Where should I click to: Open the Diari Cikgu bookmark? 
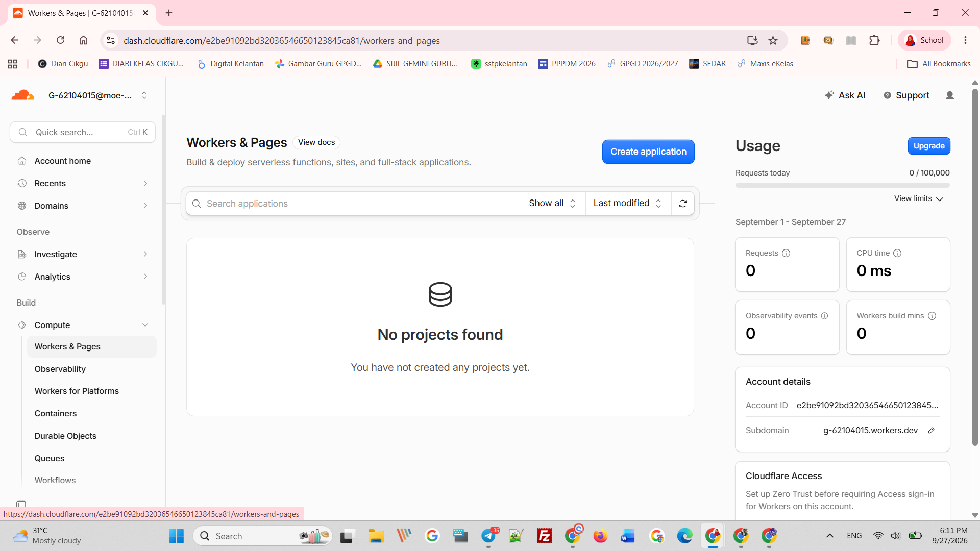[63, 64]
